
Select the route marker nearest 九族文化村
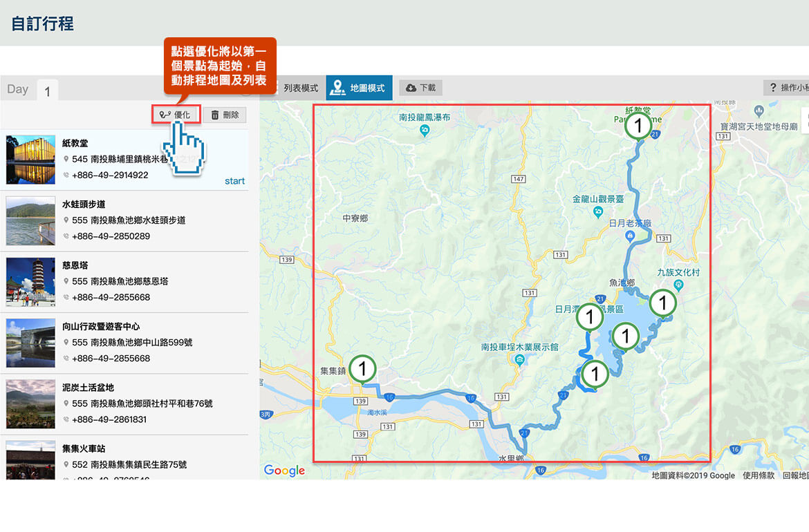tap(663, 303)
